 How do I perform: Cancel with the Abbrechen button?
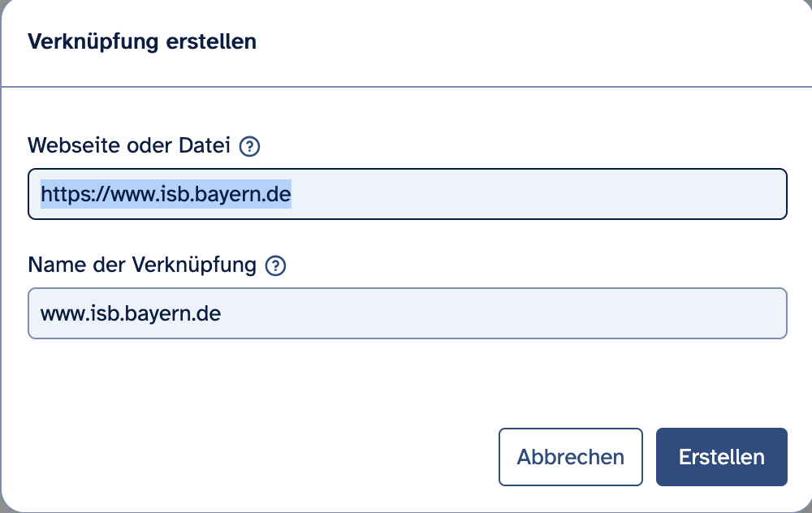570,457
